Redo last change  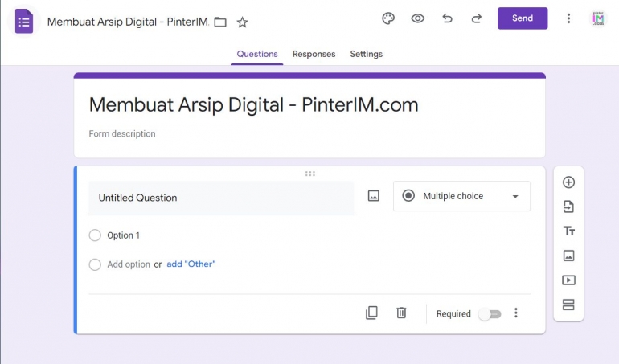point(477,18)
